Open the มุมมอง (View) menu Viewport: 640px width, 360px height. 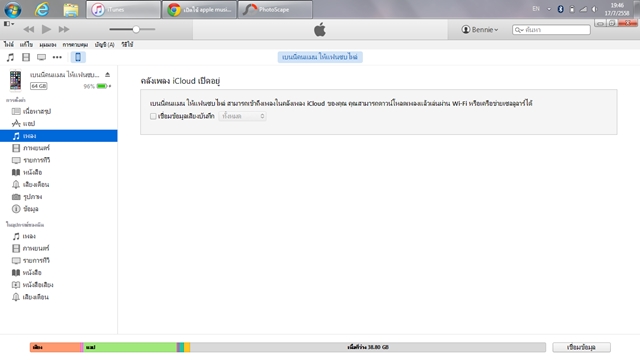coord(48,44)
